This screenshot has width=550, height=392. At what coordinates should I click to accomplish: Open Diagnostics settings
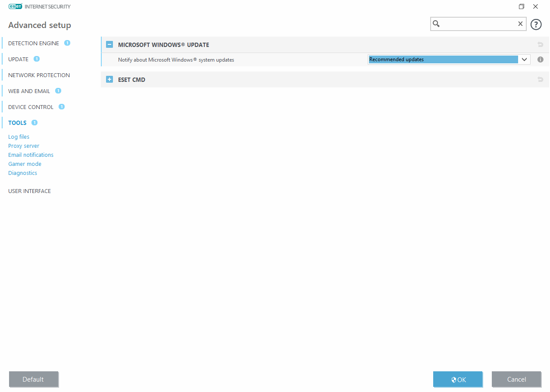pyautogui.click(x=22, y=173)
